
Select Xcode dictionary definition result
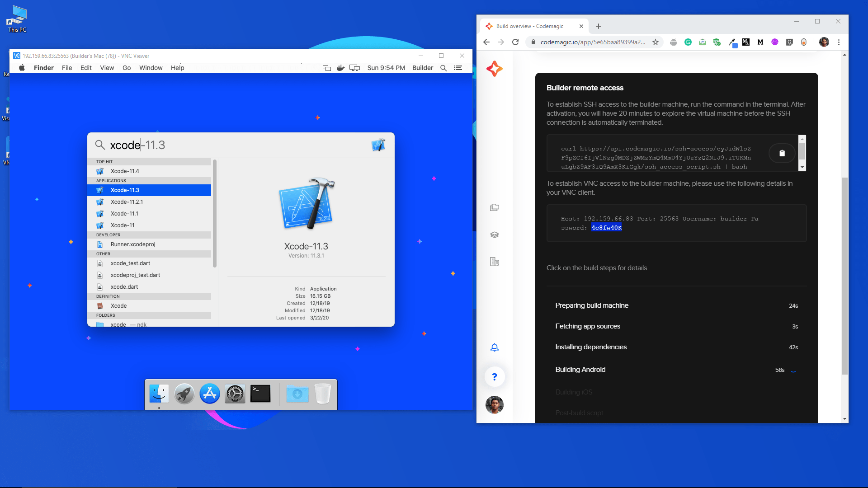coord(149,306)
